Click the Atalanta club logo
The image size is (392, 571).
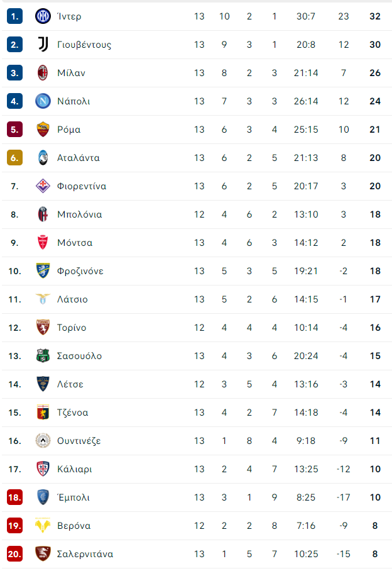coord(43,158)
